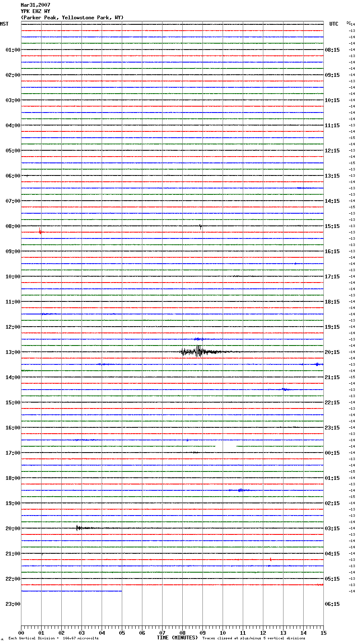The image size is (357, 644).
Task: Click the 17:00 MST hour label
Action: 13,453
